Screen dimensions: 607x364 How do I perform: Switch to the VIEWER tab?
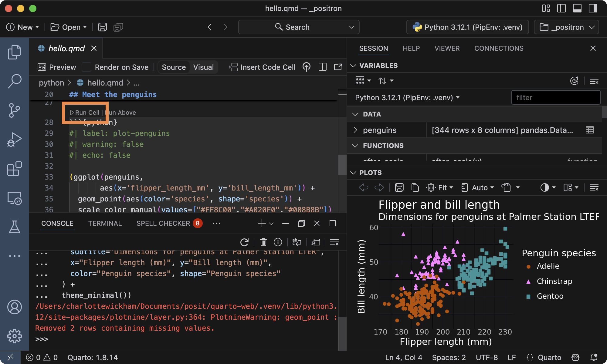(x=447, y=48)
